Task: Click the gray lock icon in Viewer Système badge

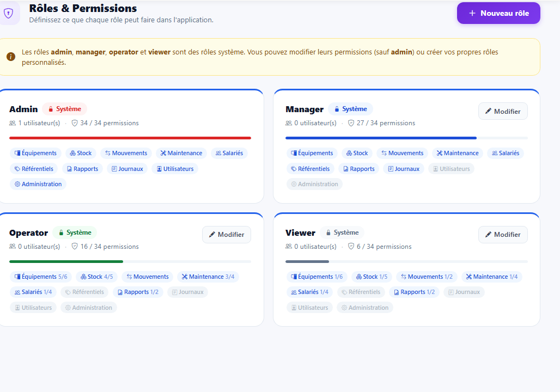Action: pyautogui.click(x=328, y=232)
